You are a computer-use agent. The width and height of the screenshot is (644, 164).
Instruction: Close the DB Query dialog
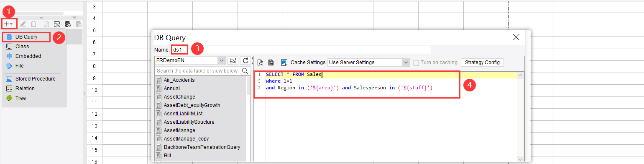tap(516, 37)
